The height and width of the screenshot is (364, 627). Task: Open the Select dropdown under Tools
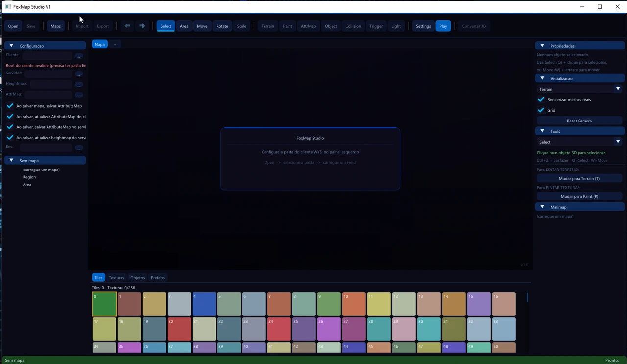pos(579,142)
